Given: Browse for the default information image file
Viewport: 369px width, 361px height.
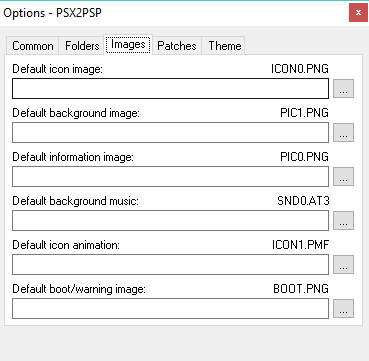Looking at the screenshot, I should [x=343, y=176].
